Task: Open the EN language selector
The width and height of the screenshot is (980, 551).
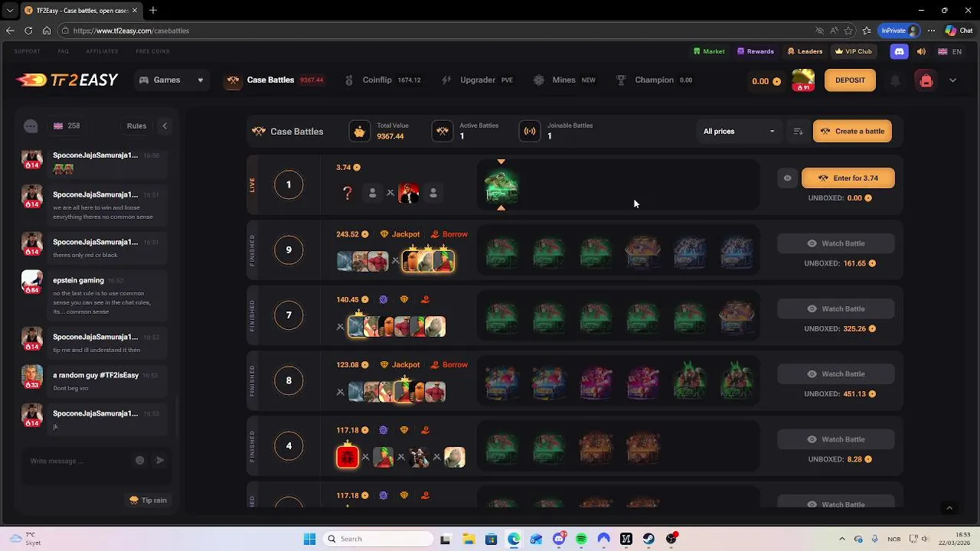Action: pyautogui.click(x=949, y=51)
